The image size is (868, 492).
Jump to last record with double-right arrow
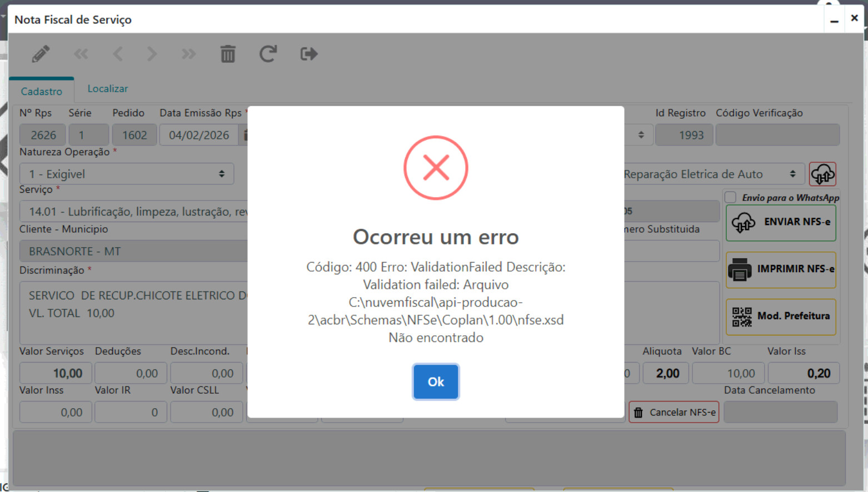click(x=188, y=54)
